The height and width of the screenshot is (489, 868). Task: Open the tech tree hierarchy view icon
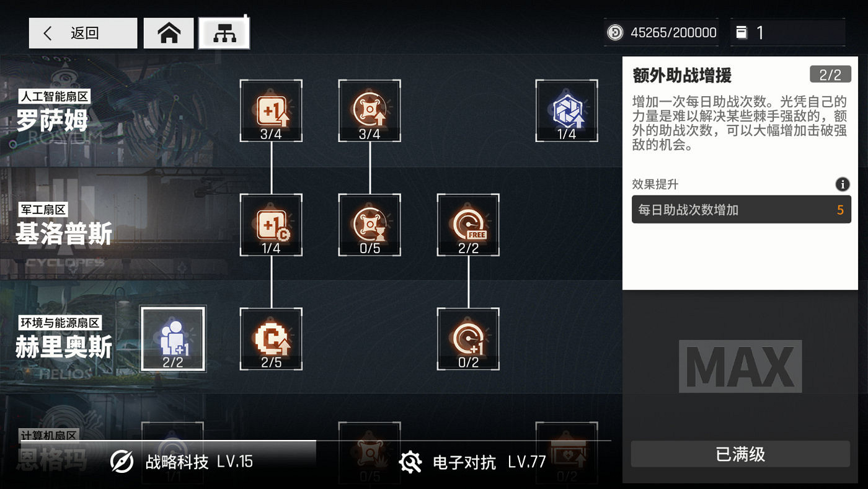point(224,33)
